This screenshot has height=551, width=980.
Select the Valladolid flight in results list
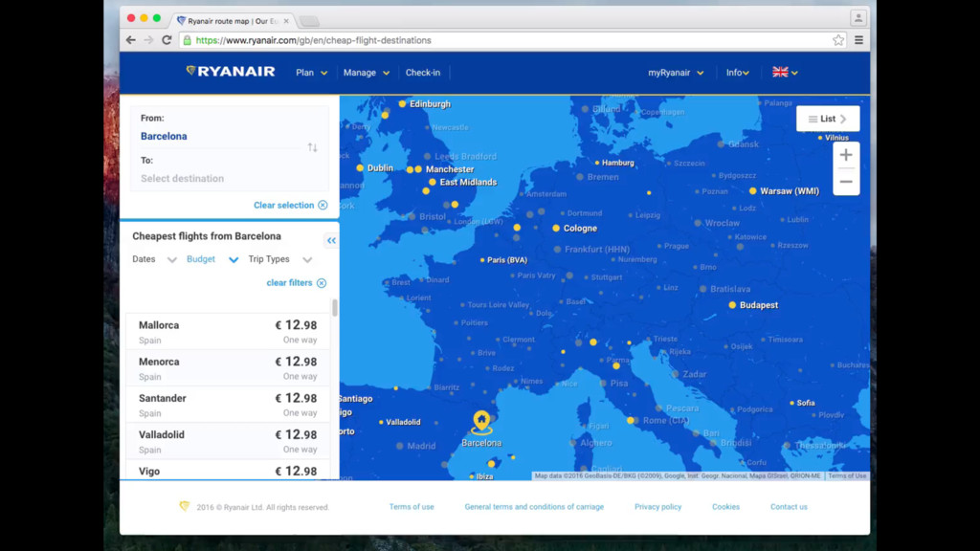point(228,441)
